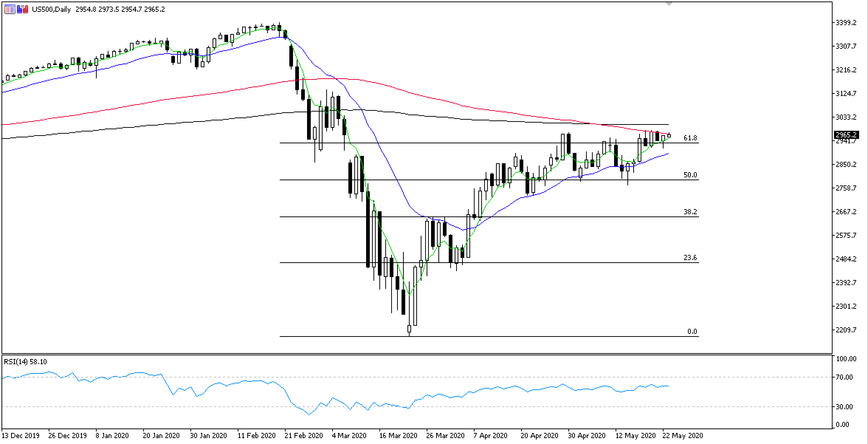Click the 2392.7 price scale value
The height and width of the screenshot is (444, 868).
[x=845, y=283]
